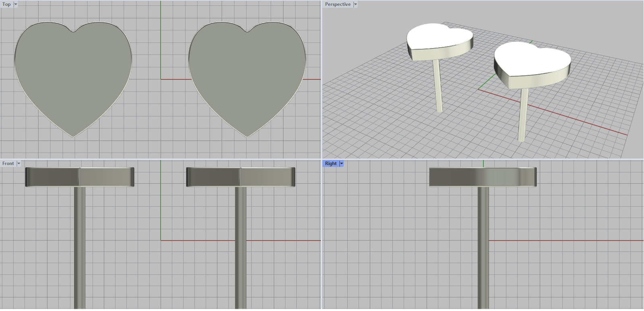Expand the Right viewport menu arrow
The height and width of the screenshot is (311, 644).
pyautogui.click(x=342, y=164)
